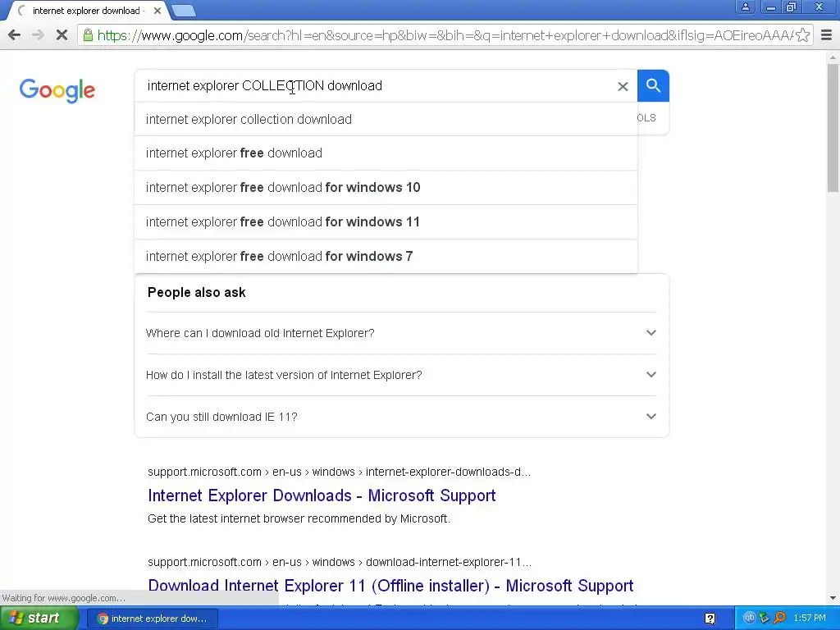Expand Can you still download IE 11 question

tap(401, 416)
